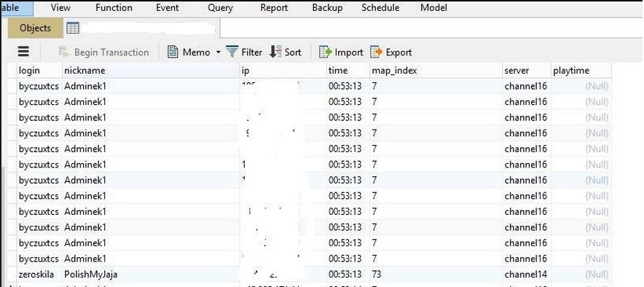Select the zeroskila login cell
Viewport: 644px width, 287px height.
coord(39,275)
